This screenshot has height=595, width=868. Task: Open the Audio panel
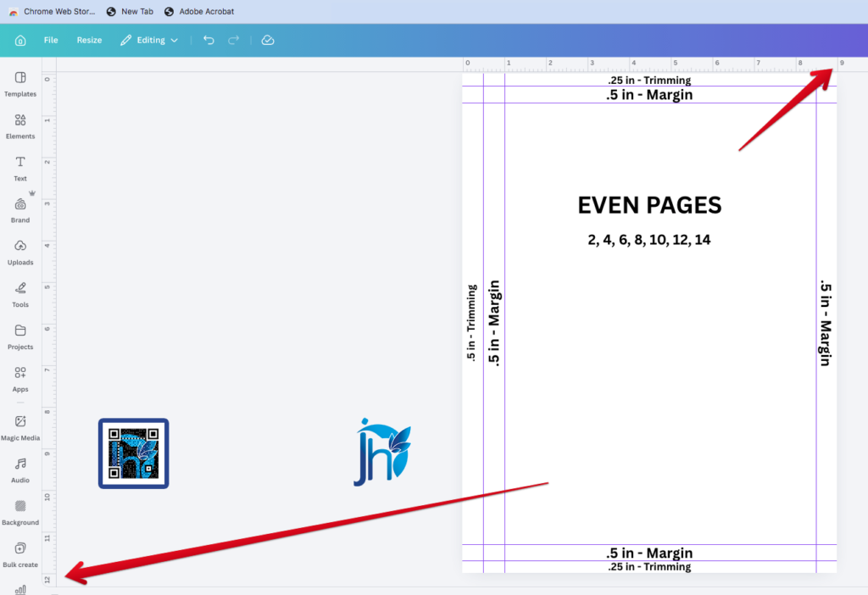coord(20,470)
